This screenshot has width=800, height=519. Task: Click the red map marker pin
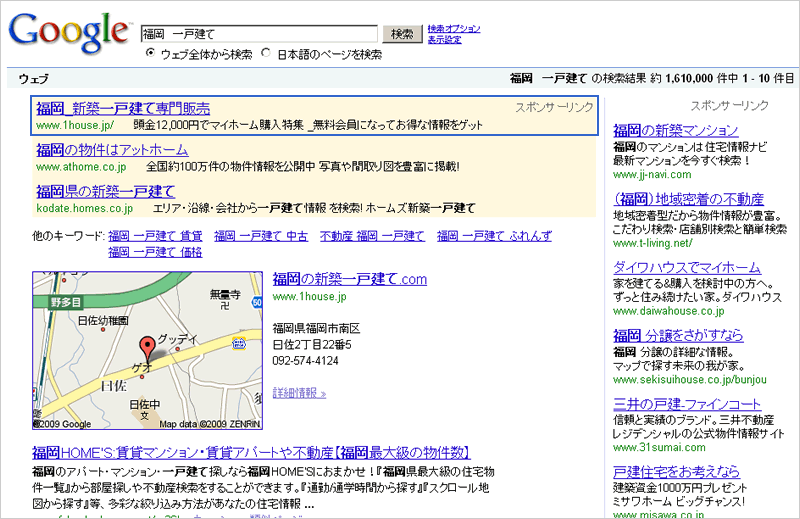coord(148,347)
